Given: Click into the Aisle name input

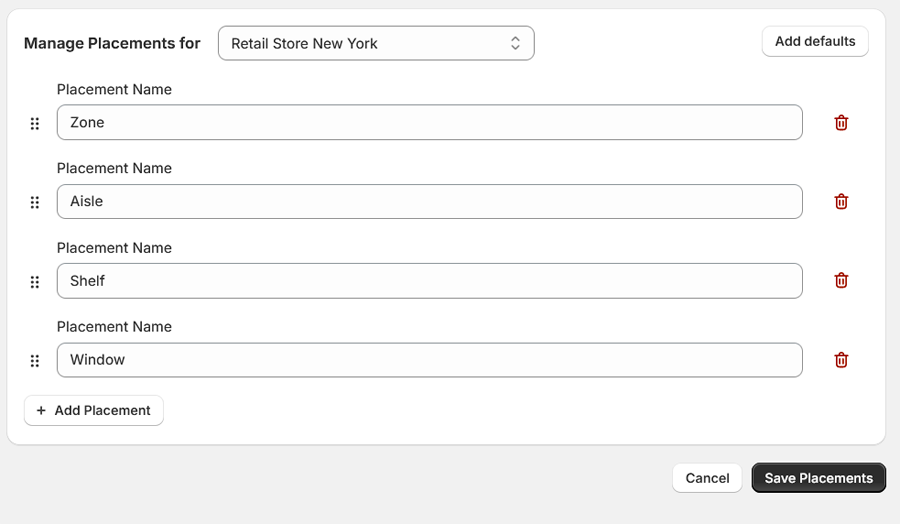Looking at the screenshot, I should [429, 201].
